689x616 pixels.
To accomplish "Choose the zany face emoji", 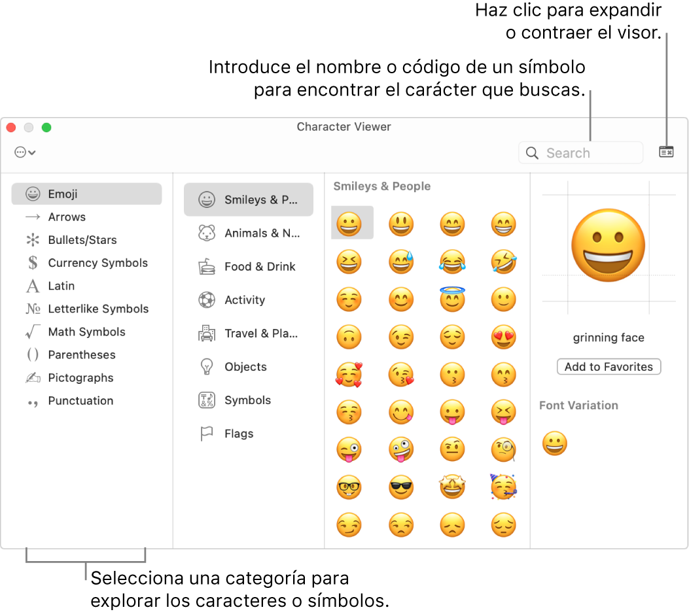I will tap(401, 450).
